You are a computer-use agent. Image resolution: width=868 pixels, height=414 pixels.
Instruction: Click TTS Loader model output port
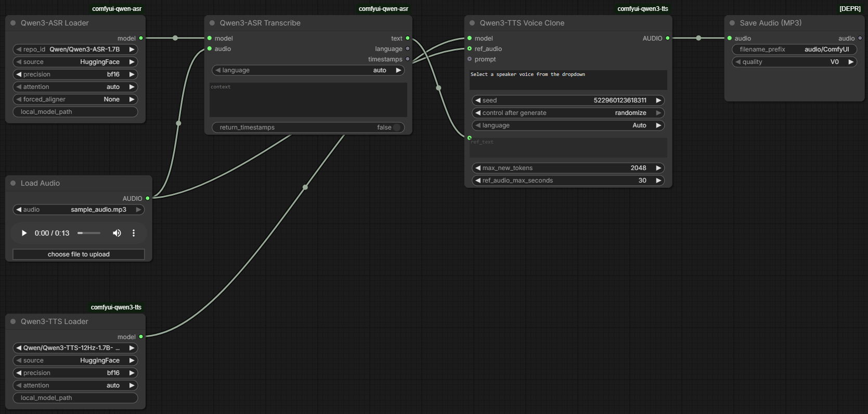point(141,337)
